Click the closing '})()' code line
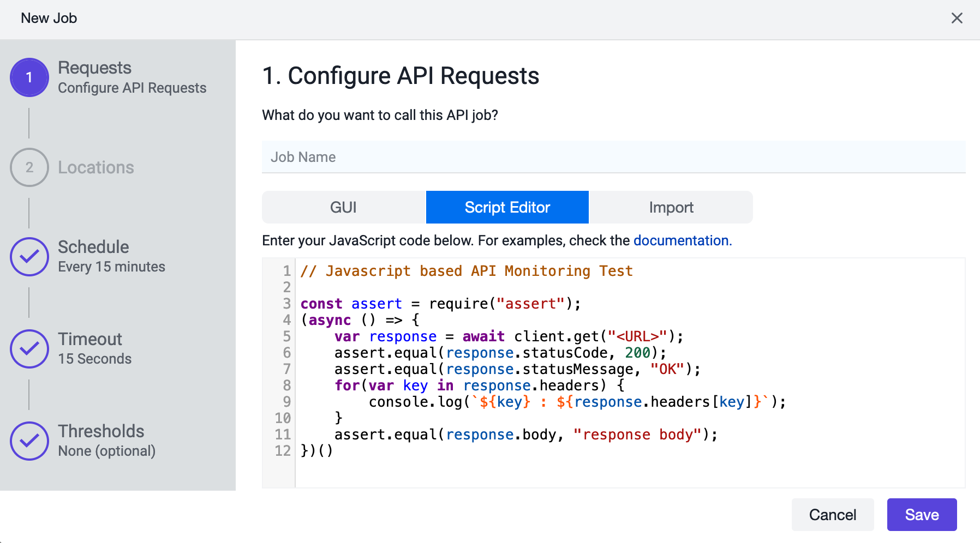980x543 pixels. coord(317,451)
